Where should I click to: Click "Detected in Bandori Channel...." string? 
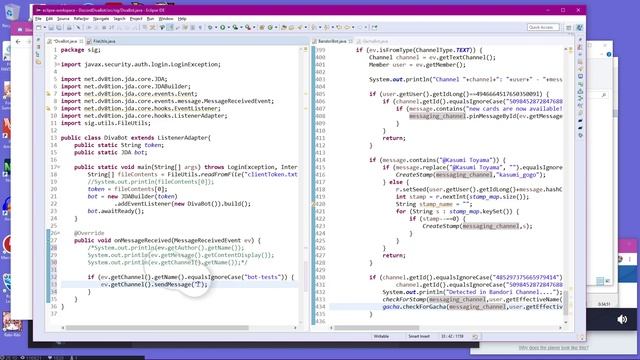coord(502,292)
